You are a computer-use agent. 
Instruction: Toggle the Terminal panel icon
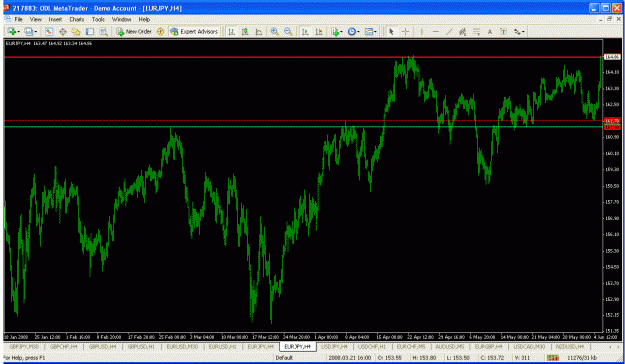(x=90, y=31)
